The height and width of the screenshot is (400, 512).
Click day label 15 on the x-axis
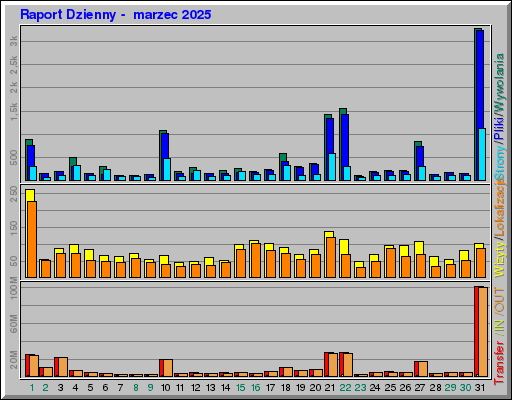coord(241,388)
